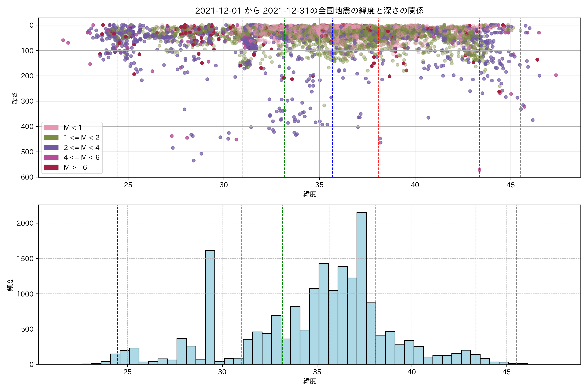
Task: Click the chart title at the top
Action: tap(309, 10)
